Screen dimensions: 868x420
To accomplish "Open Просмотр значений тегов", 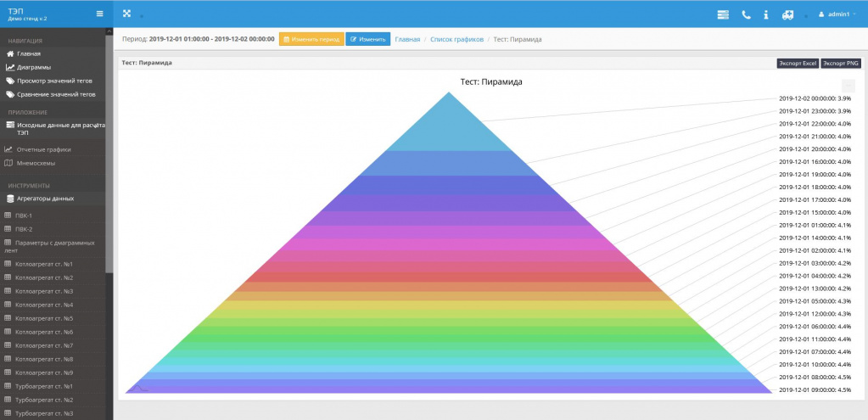I will click(53, 81).
